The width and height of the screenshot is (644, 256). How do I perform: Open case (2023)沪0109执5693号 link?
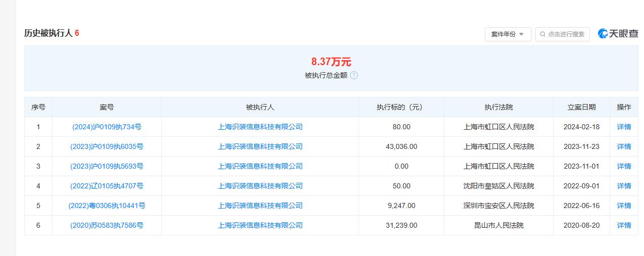pyautogui.click(x=107, y=166)
